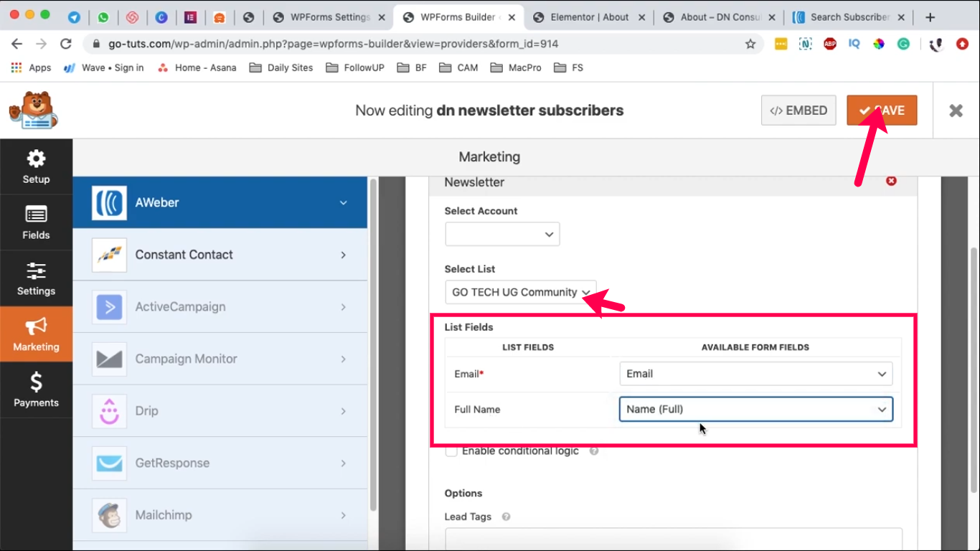Enable conditional logic checkbox
This screenshot has height=551, width=980.
click(x=451, y=451)
